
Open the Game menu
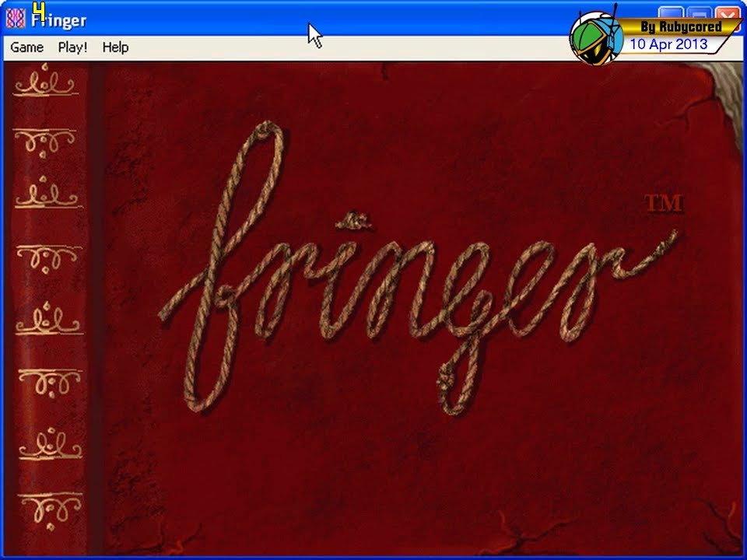pyautogui.click(x=26, y=47)
